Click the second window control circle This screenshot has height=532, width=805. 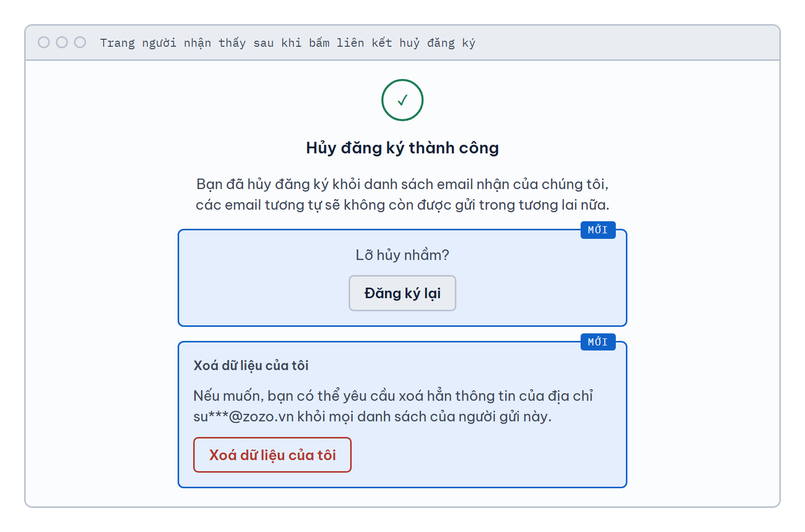coord(62,42)
